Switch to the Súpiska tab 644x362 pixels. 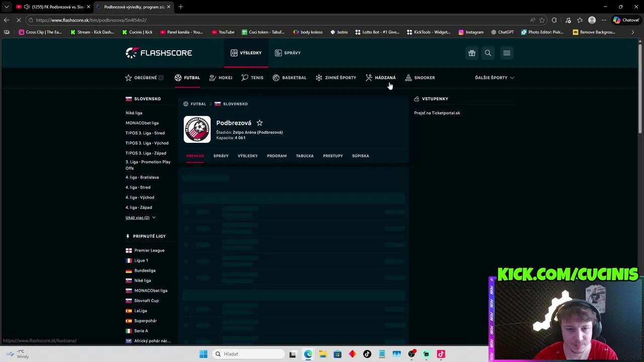(361, 156)
